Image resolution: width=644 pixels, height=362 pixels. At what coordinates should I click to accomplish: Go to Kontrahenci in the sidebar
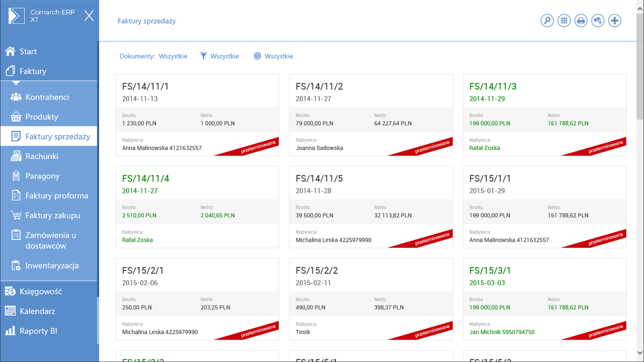click(47, 97)
